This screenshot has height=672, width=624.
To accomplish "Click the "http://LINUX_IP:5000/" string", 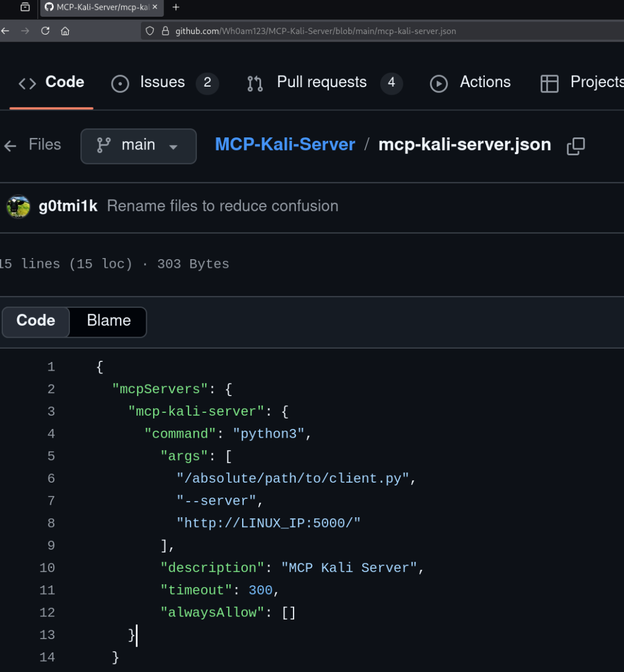I will click(269, 523).
